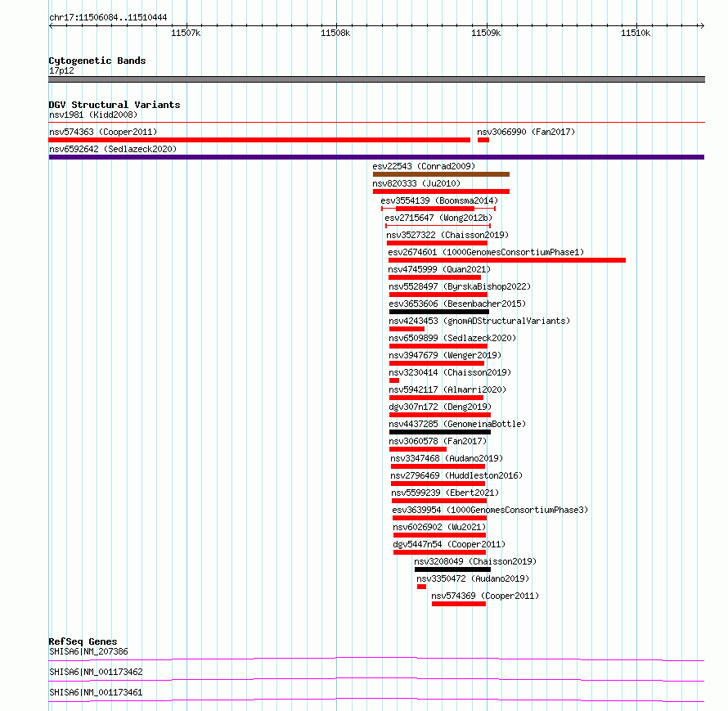Open the nsv6509899 (Sedlazeck2020) label

[452, 338]
